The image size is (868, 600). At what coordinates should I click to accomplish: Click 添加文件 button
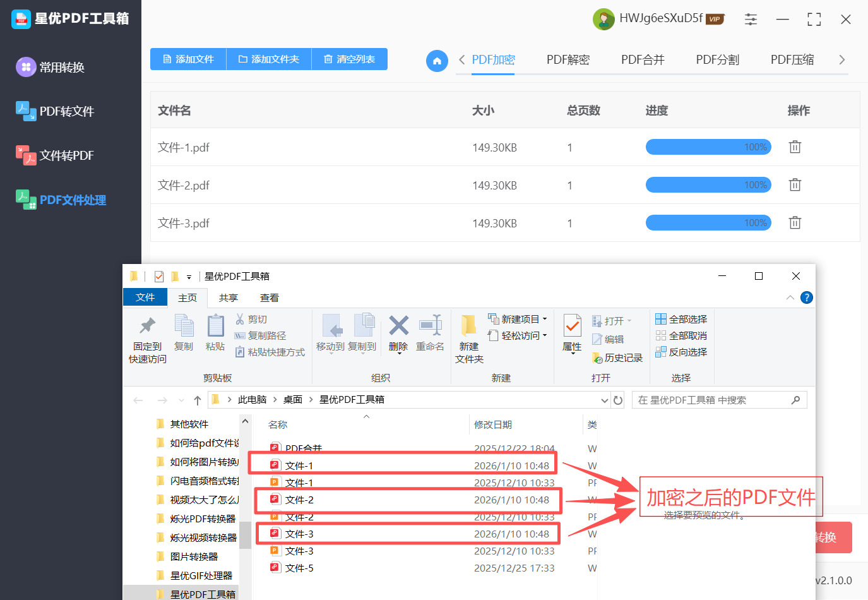pos(188,59)
